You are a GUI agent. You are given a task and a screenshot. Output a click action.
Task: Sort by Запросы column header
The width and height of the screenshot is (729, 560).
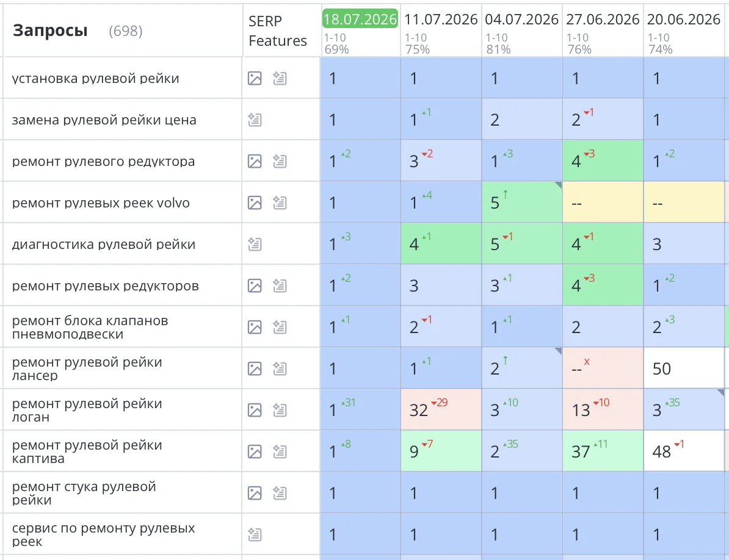coord(50,30)
